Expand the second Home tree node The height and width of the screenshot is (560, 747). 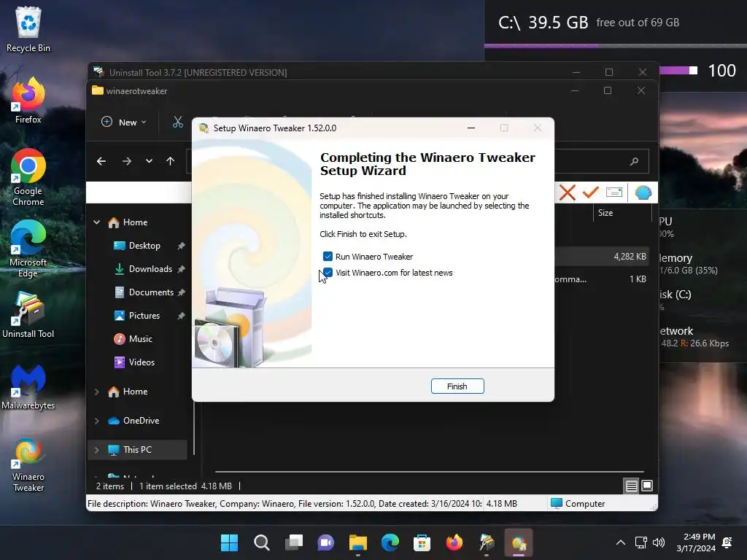(x=97, y=392)
